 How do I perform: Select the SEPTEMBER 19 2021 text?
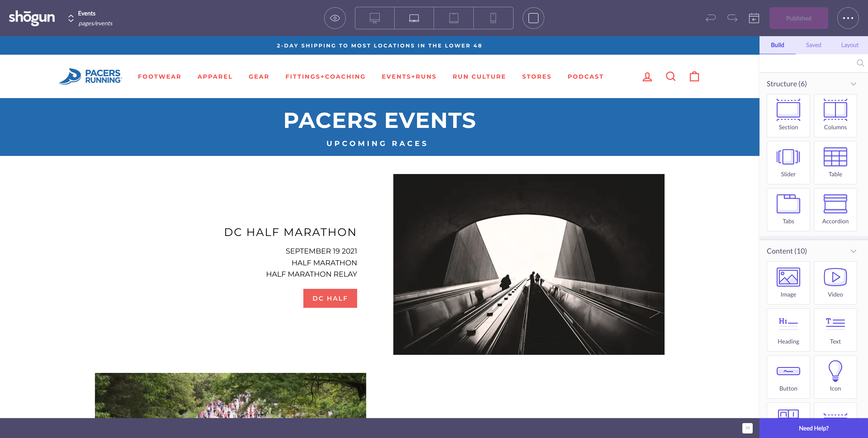coord(321,251)
